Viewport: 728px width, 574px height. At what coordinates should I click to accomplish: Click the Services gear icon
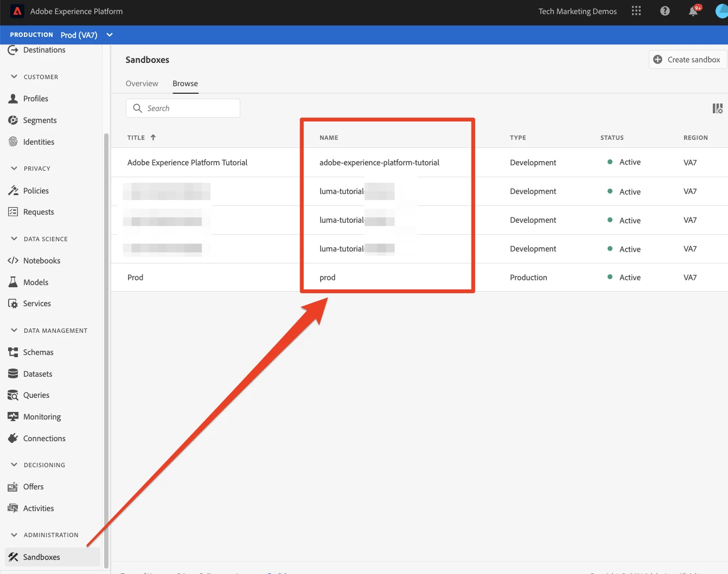pyautogui.click(x=13, y=304)
